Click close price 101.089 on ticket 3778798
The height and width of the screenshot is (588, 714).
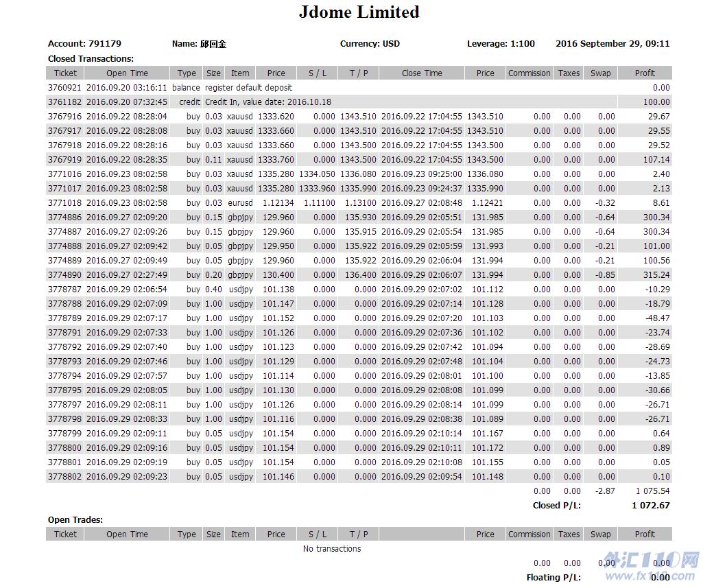point(487,419)
